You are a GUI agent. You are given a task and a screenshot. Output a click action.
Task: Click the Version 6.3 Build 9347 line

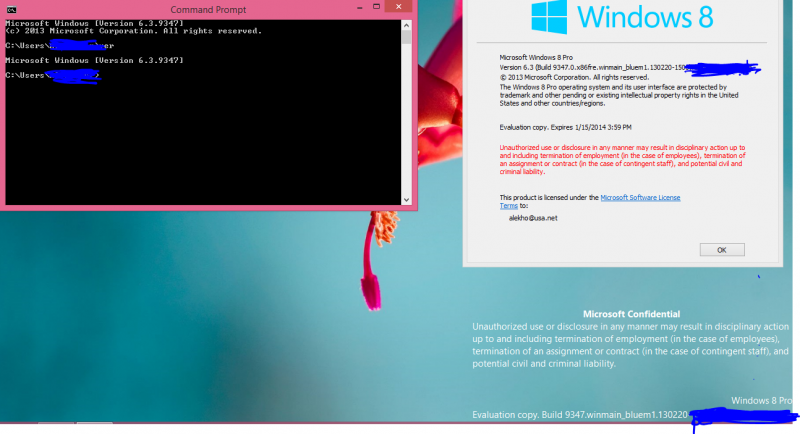click(x=592, y=68)
